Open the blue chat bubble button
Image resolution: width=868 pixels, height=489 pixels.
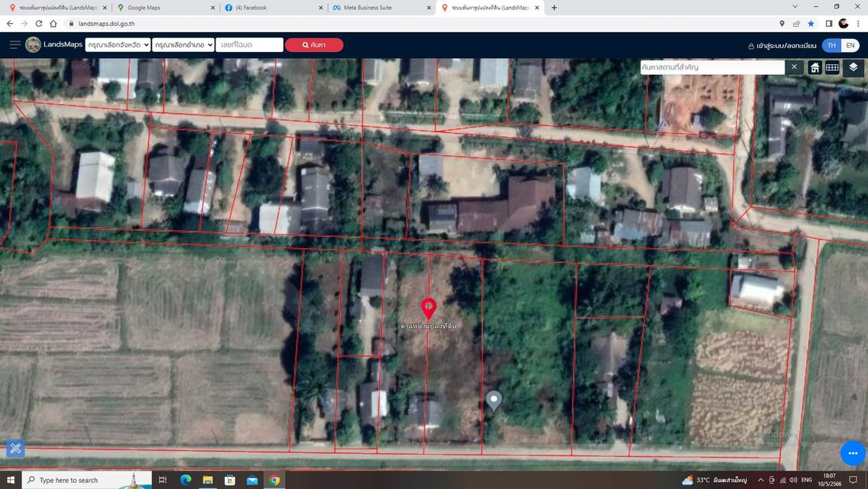[853, 453]
